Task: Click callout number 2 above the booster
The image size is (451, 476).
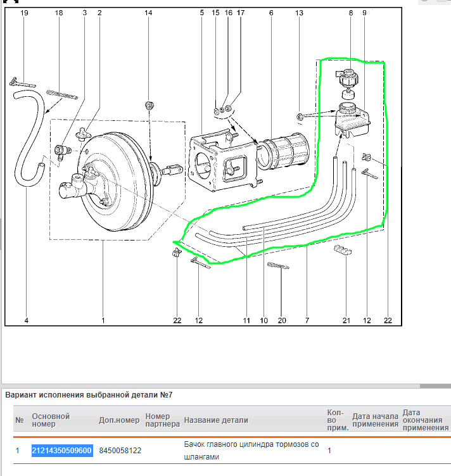Action: point(99,13)
